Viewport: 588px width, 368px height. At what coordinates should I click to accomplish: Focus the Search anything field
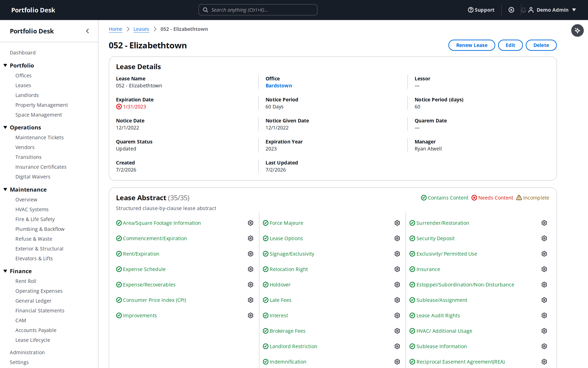(258, 10)
